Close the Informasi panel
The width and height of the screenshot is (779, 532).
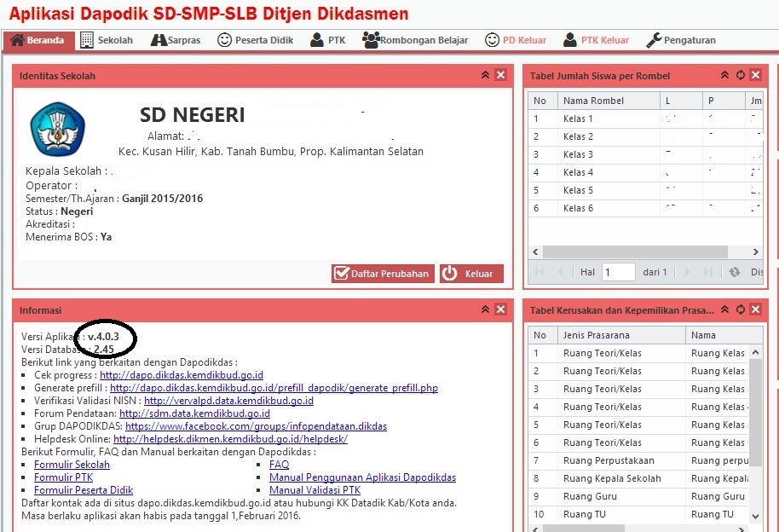tap(501, 309)
